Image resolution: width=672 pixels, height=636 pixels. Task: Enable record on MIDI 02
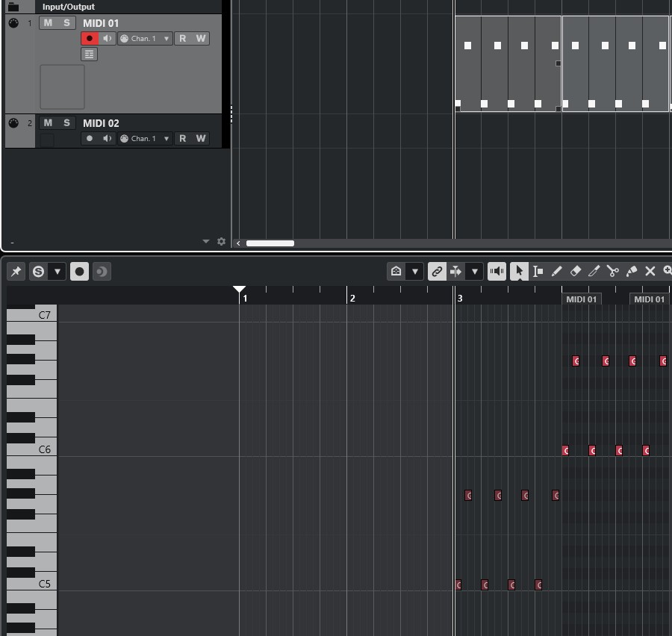[90, 138]
